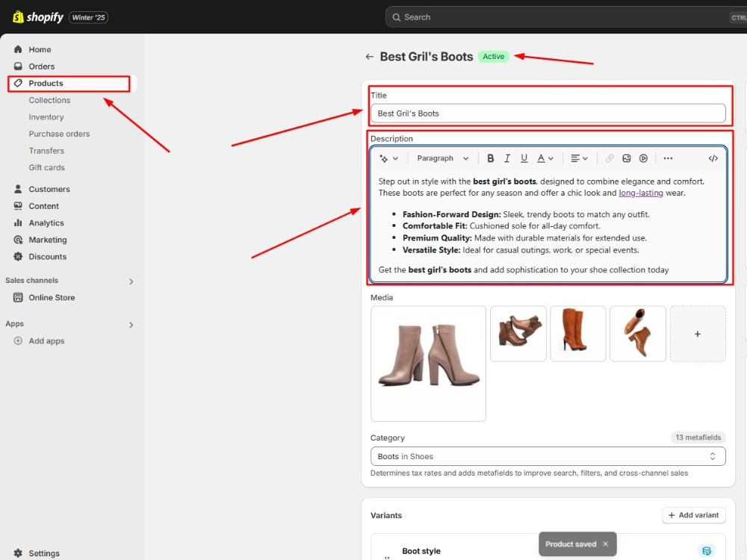747x560 pixels.
Task: Open the Inventory submenu item
Action: 46,117
